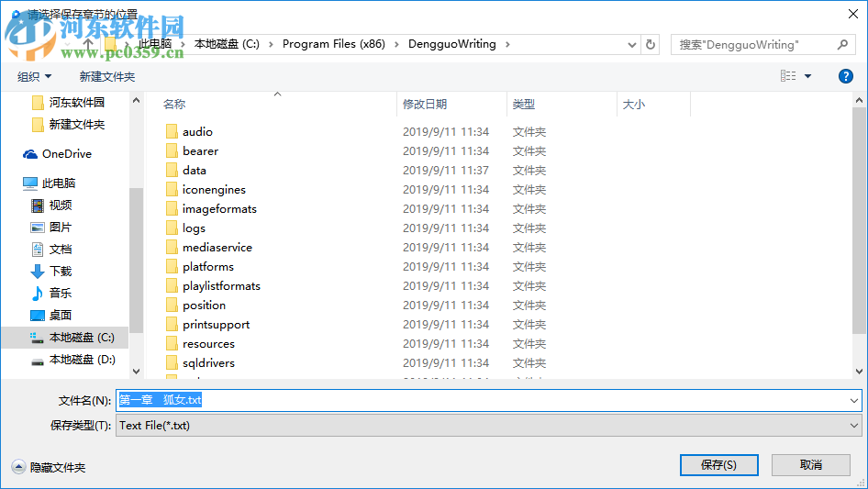The height and width of the screenshot is (489, 868).
Task: Sort by 名称 column header
Action: click(x=174, y=104)
